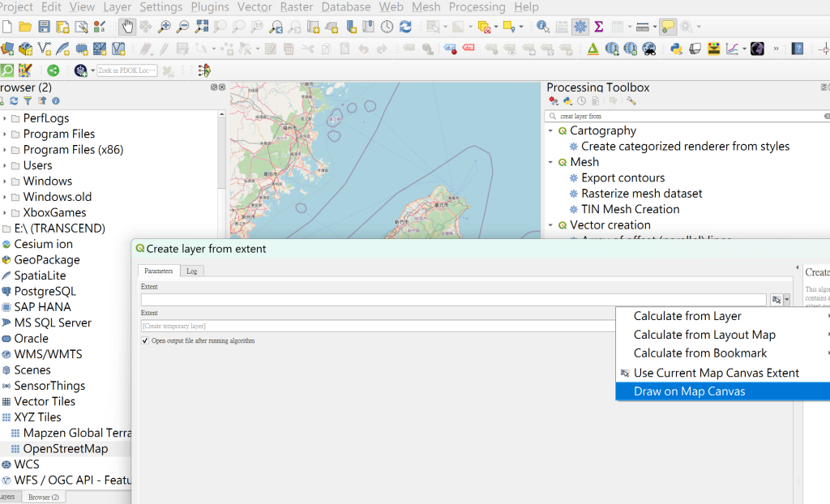Collapse the Cartography toolbox group
The width and height of the screenshot is (830, 504).
point(550,130)
